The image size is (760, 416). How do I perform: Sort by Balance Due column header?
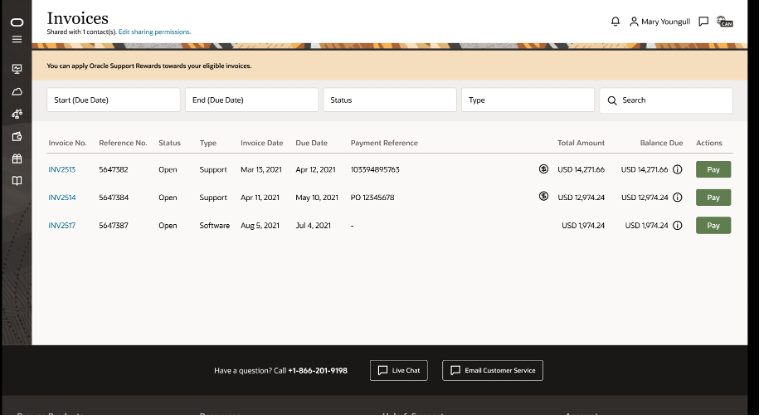661,143
